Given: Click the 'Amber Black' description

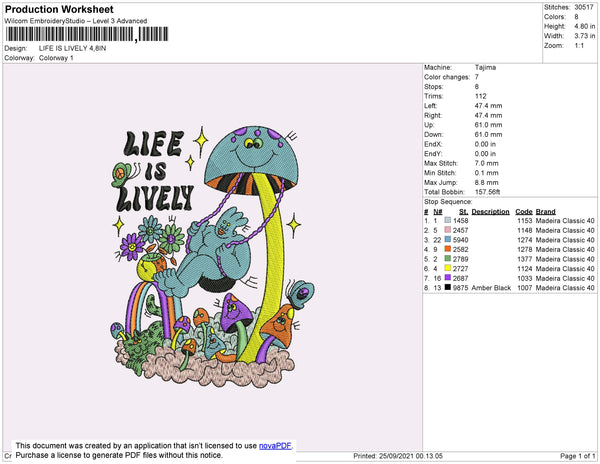Looking at the screenshot, I should pos(491,288).
